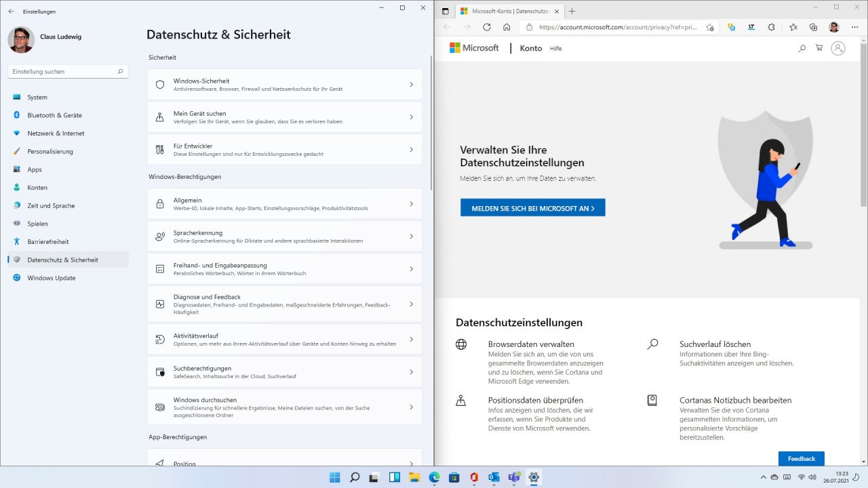Expand Allgemein row chevron
Screen dimensions: 868x488
click(x=411, y=204)
